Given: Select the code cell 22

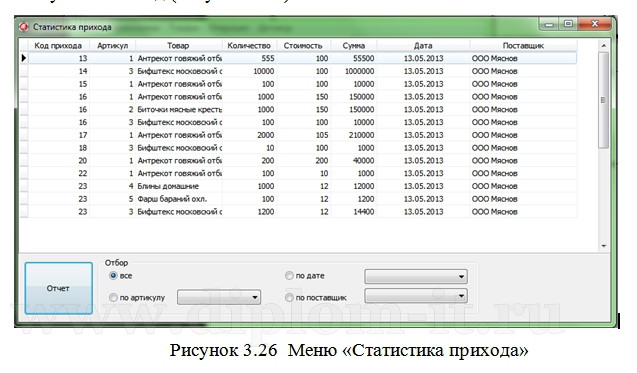Looking at the screenshot, I should pyautogui.click(x=58, y=173).
